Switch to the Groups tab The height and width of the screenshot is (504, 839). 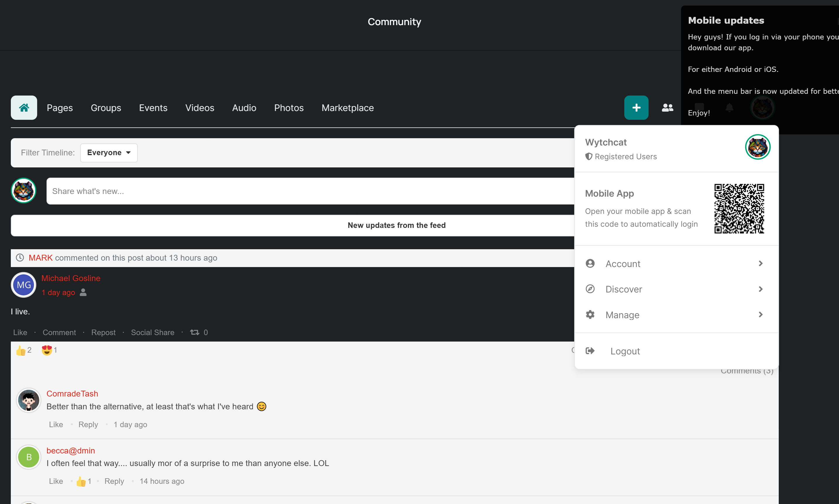pyautogui.click(x=106, y=108)
